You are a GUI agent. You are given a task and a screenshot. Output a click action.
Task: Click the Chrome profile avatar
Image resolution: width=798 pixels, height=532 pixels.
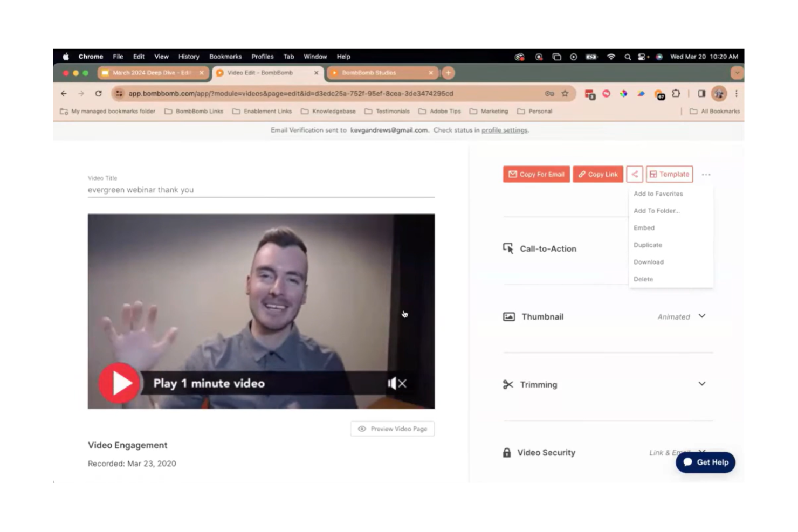coord(718,94)
